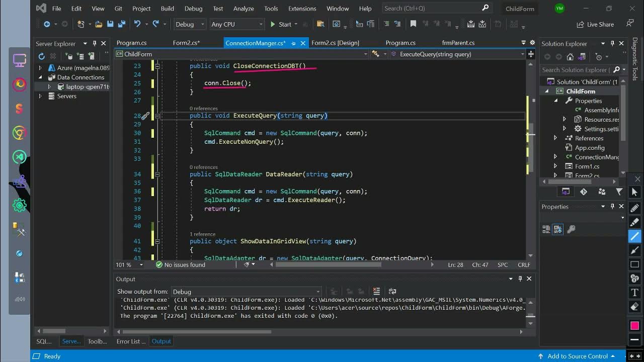Switch to Form2.cs [Design] tab
This screenshot has width=644, height=362.
tap(335, 43)
